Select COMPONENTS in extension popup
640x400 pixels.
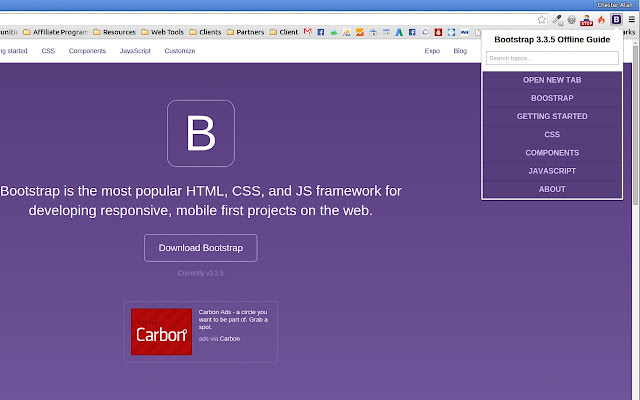coord(552,153)
